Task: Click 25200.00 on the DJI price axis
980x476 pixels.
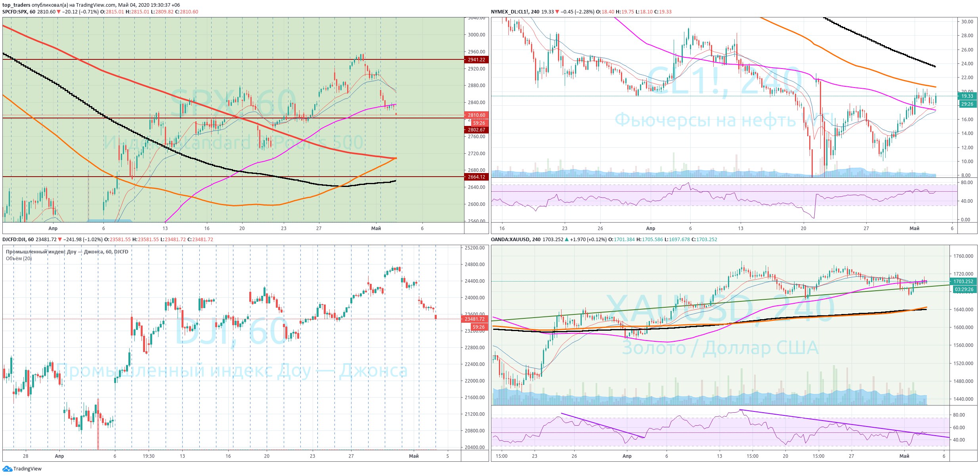Action: click(475, 248)
